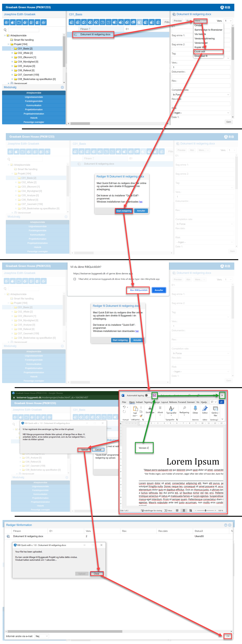Click the purple save icon in Word
The width and height of the screenshot is (242, 644).
tap(154, 395)
